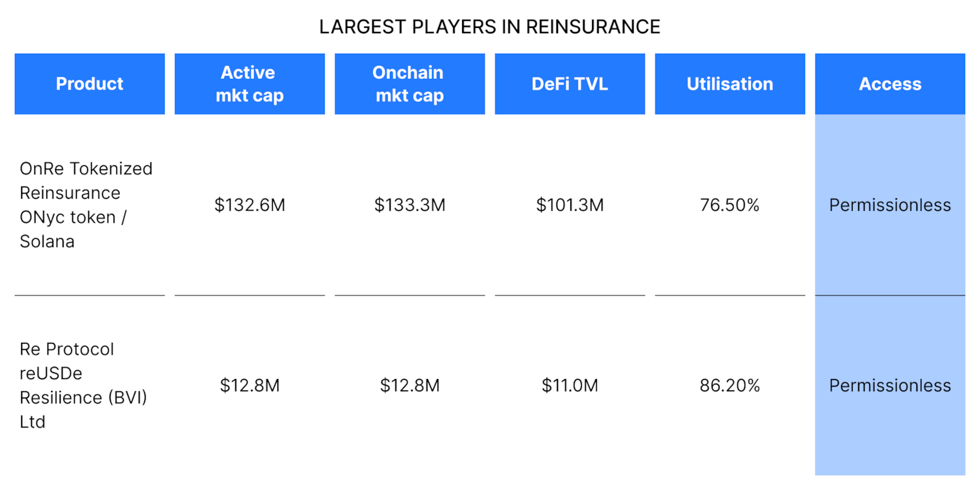Select the OnRe Tokenized Reinsurance product cell
980x490 pixels.
pos(86,205)
